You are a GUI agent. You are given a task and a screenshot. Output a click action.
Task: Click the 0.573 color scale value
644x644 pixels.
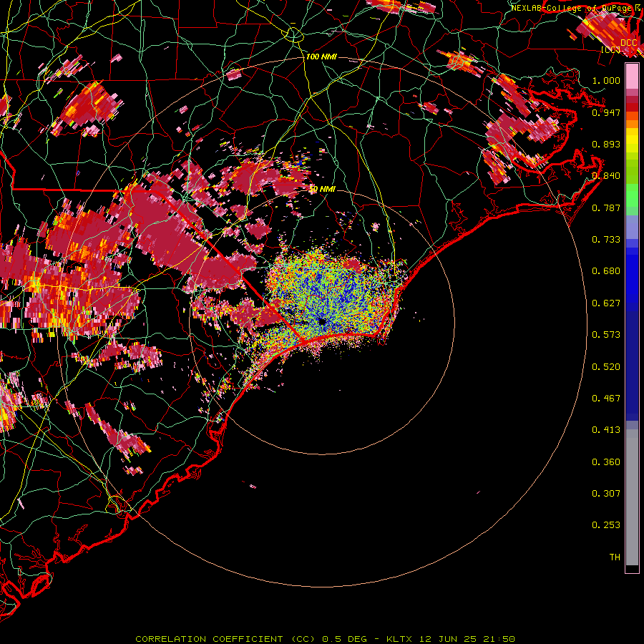606,335
